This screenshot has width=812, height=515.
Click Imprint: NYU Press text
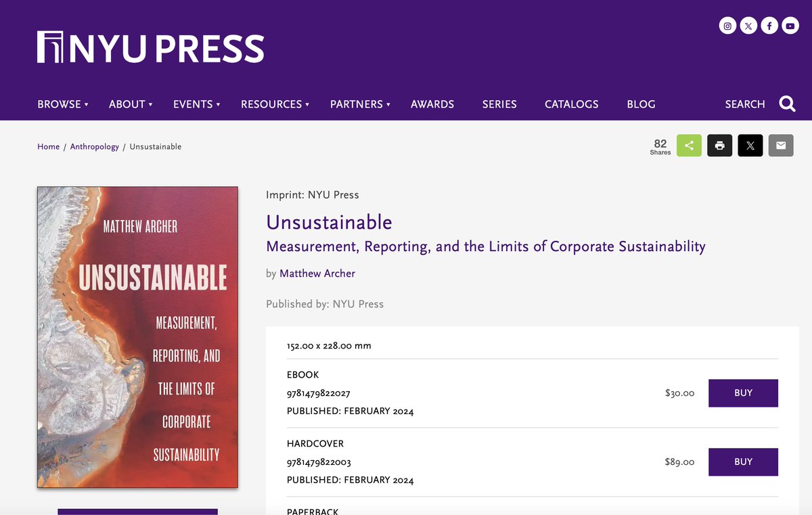click(x=313, y=195)
